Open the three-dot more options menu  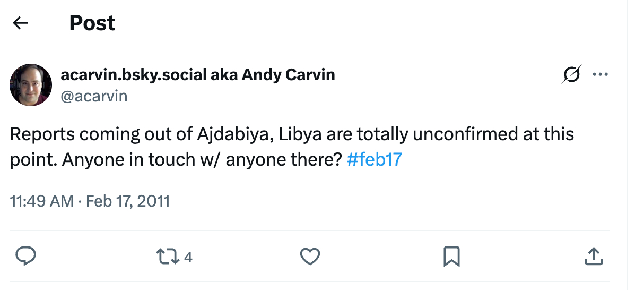[600, 75]
